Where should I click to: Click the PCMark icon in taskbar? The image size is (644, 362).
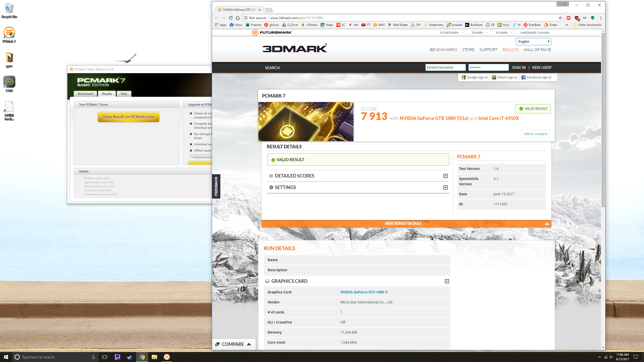(167, 357)
